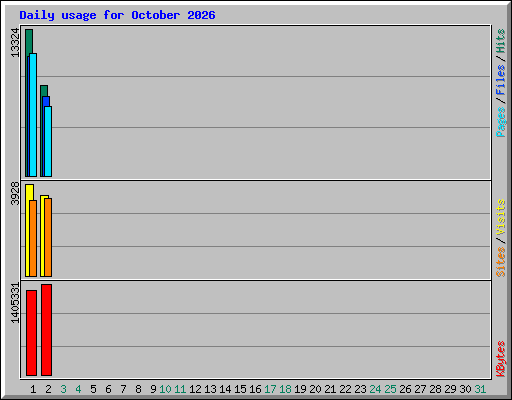Click day 21 on the x-axis
The height and width of the screenshot is (400, 512).
click(330, 389)
